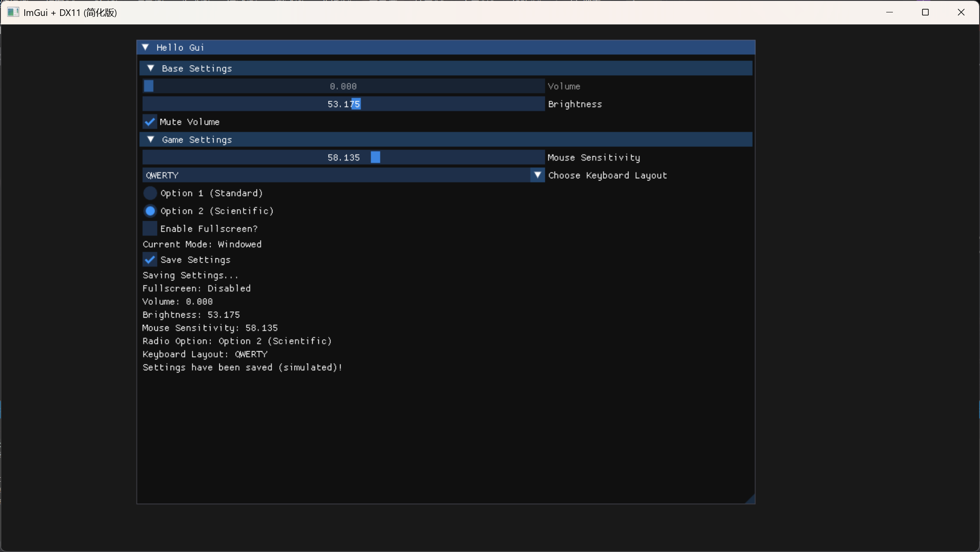Collapse the Base Settings section
This screenshot has height=552, width=980.
pyautogui.click(x=151, y=68)
